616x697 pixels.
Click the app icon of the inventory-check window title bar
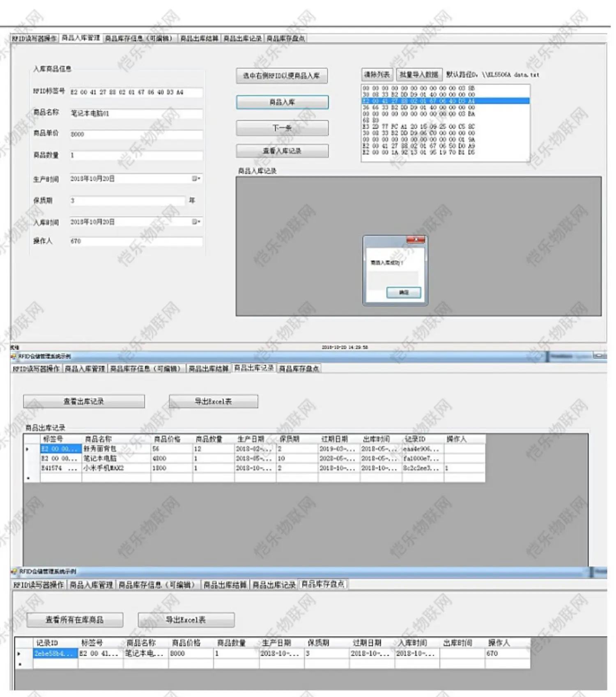14,571
